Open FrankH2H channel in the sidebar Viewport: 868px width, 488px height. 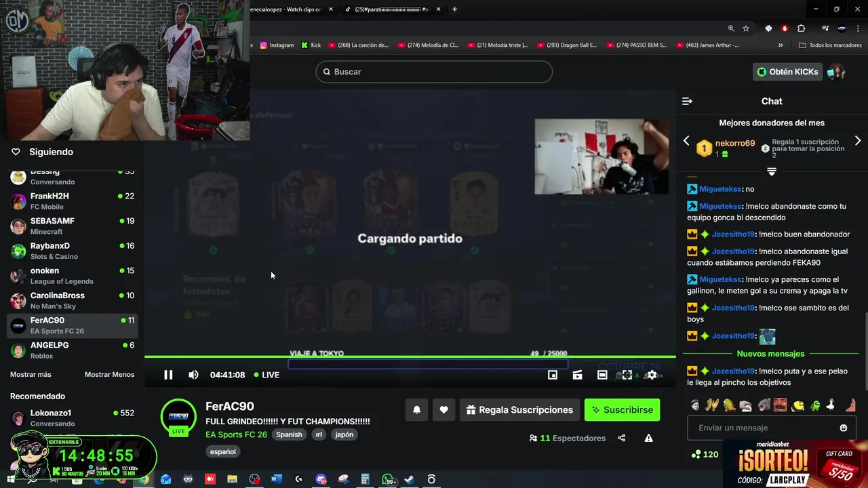click(x=73, y=201)
